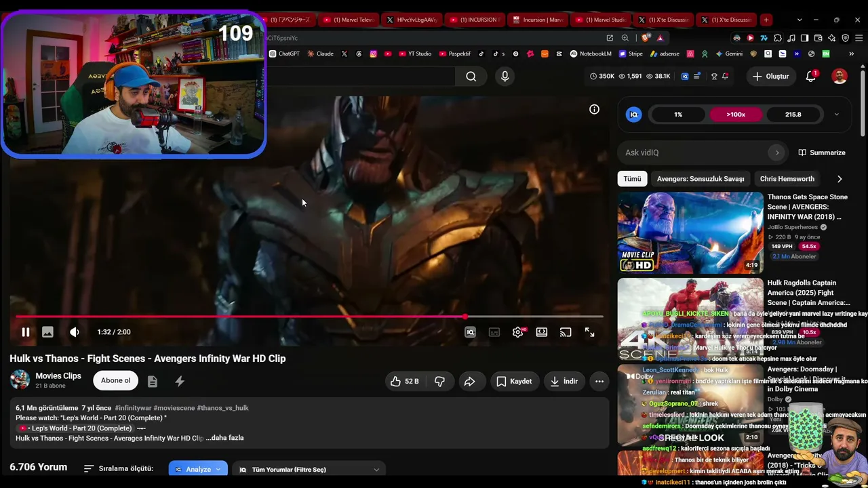Expand description with ...daha fazla
This screenshot has width=868, height=488.
pos(224,438)
